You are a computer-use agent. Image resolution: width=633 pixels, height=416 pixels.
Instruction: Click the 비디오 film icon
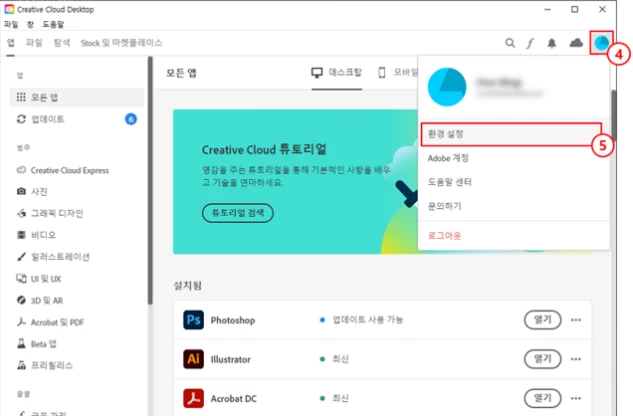click(x=21, y=235)
